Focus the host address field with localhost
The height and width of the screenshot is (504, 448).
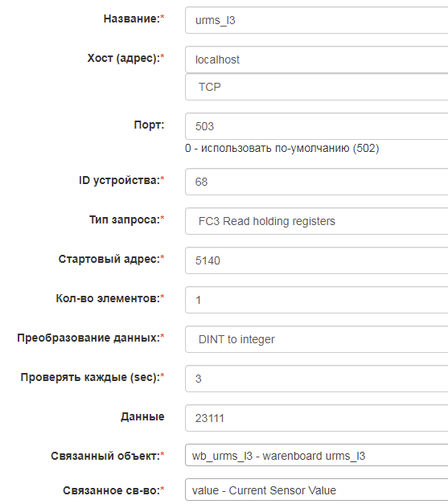click(316, 59)
